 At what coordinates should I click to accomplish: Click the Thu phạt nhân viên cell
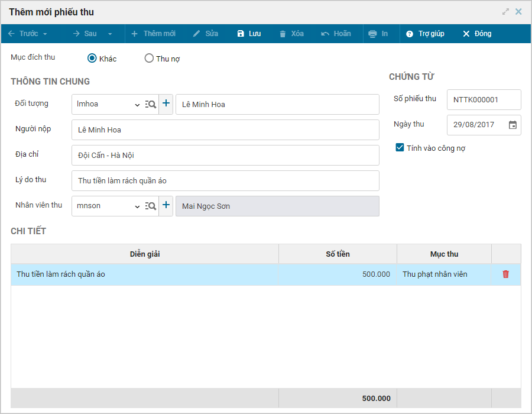(444, 274)
